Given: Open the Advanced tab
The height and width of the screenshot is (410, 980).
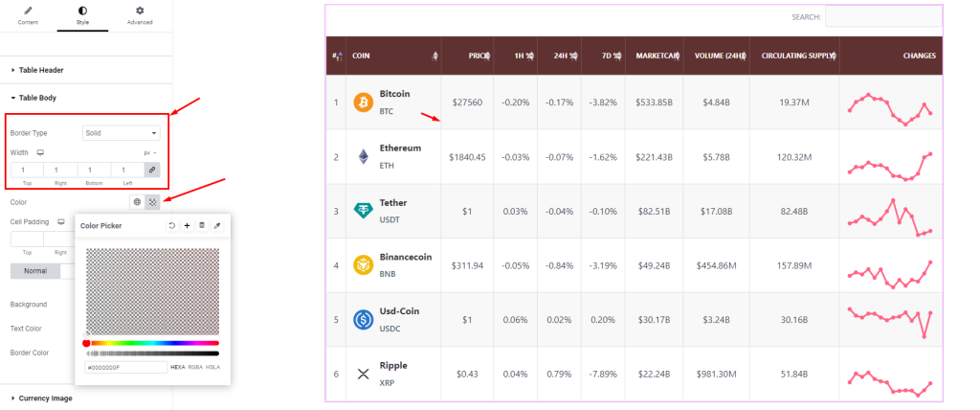Looking at the screenshot, I should 140,15.
